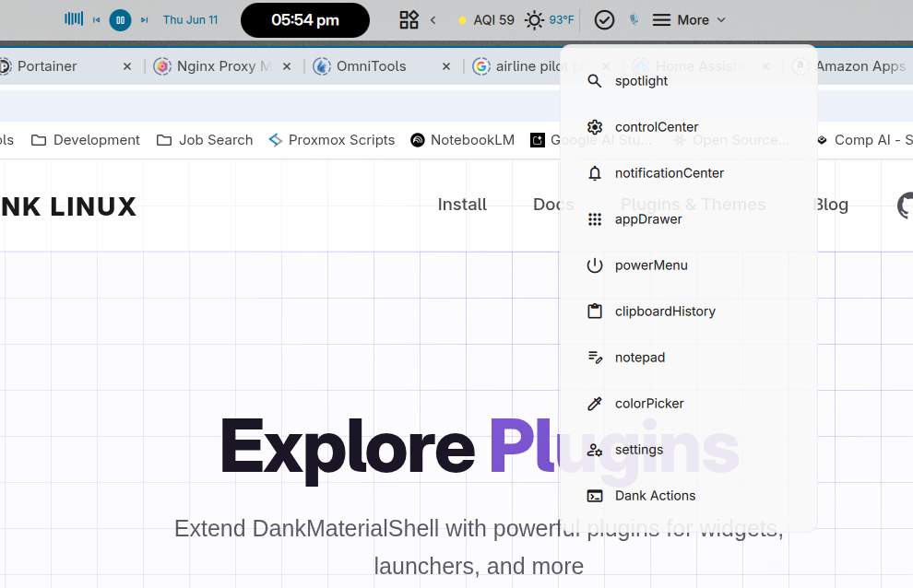Click the powerMenu power icon
Screen dimensions: 913x588
[x=594, y=265]
